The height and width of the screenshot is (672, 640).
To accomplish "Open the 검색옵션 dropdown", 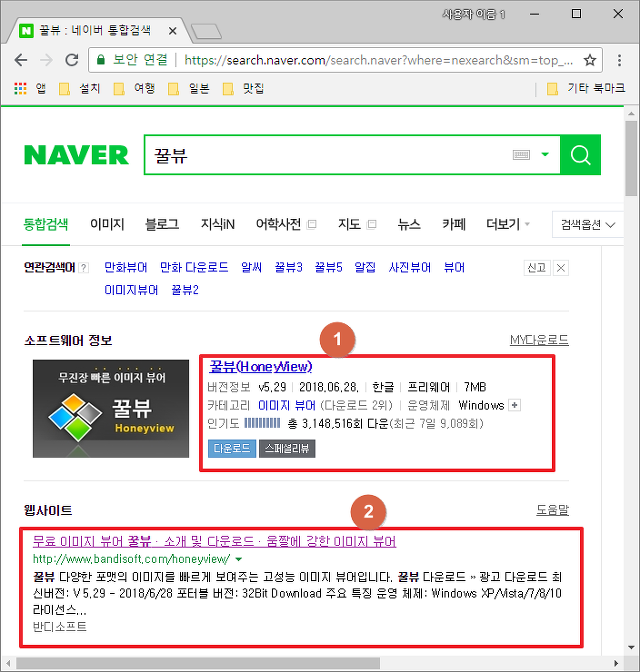I will (588, 225).
